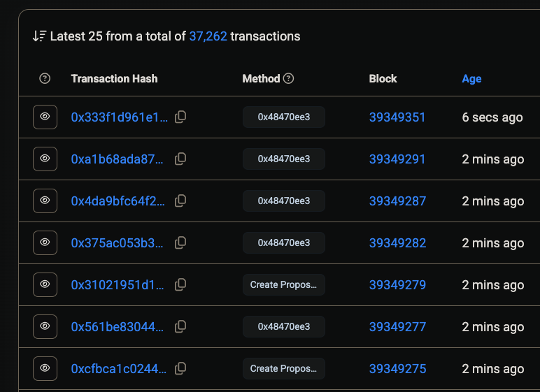The width and height of the screenshot is (540, 392).
Task: Click the Block column header
Action: click(383, 79)
